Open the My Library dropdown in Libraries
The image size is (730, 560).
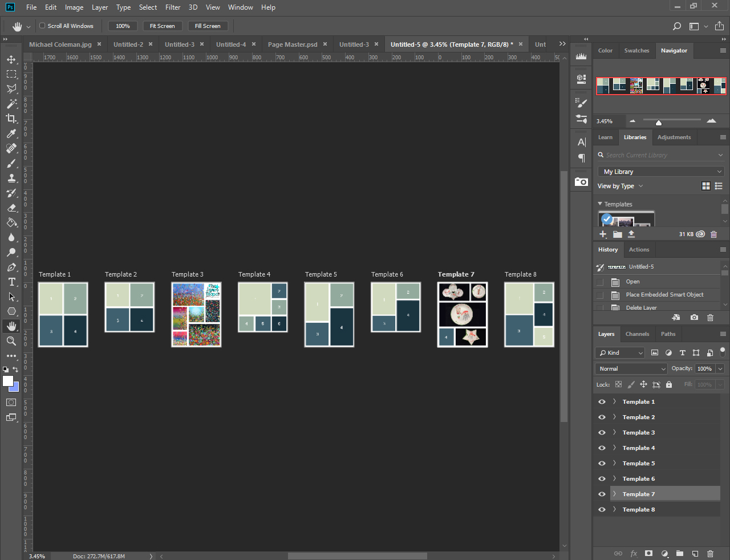coord(660,171)
